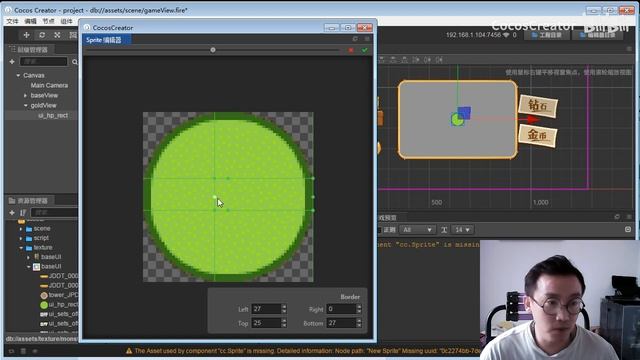Expand the baseView node

(25, 96)
